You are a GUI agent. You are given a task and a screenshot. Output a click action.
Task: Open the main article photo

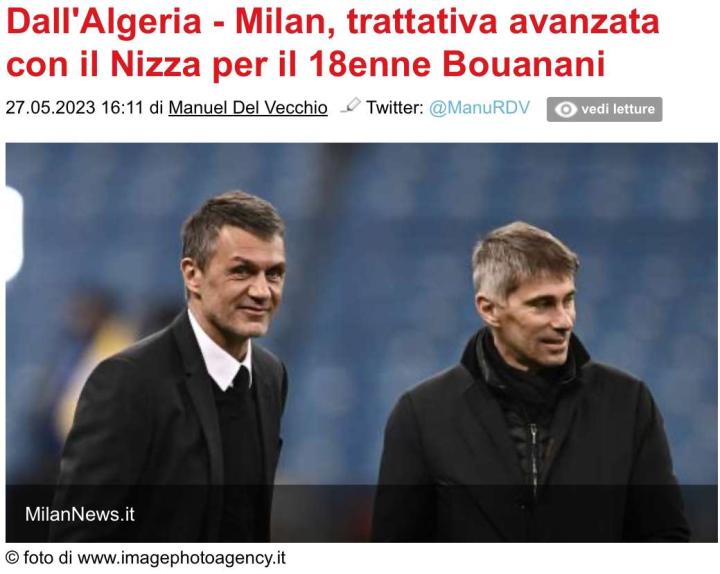[x=361, y=342]
